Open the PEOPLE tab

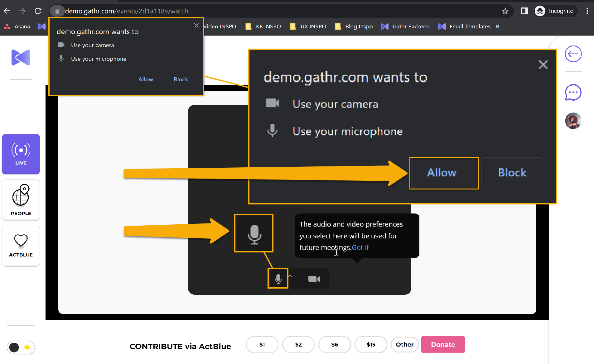pos(21,200)
